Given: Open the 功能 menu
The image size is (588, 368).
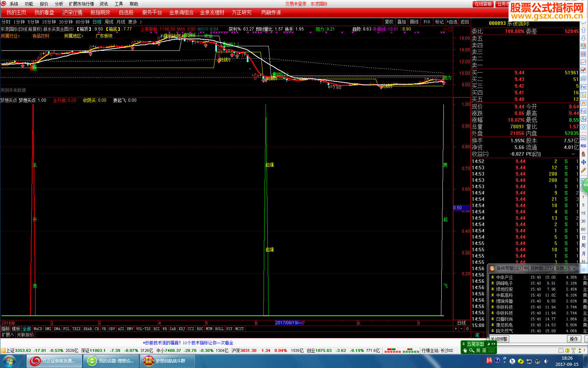Looking at the screenshot, I should tap(29, 4).
